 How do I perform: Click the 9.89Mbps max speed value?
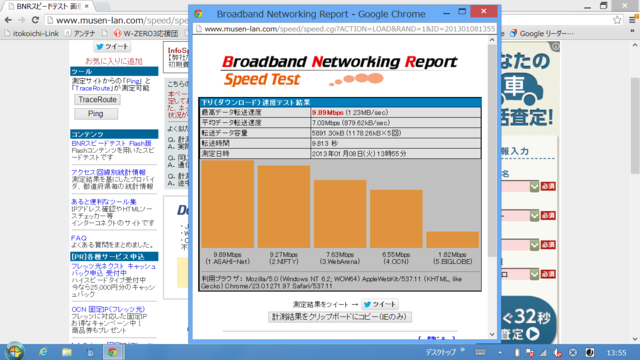327,113
